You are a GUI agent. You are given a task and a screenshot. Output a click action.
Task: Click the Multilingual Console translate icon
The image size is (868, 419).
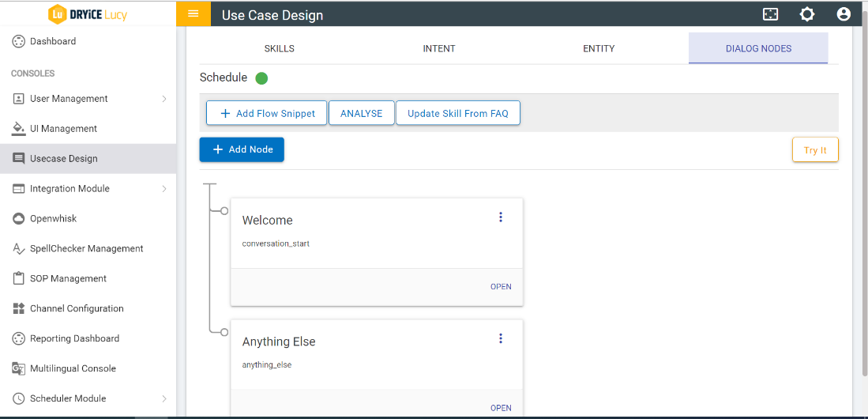(x=19, y=368)
